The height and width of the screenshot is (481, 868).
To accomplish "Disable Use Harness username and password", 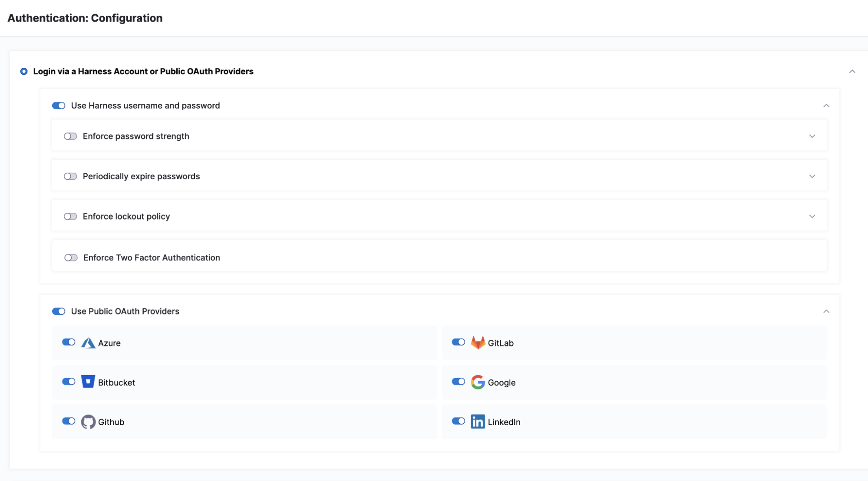I will [x=59, y=105].
